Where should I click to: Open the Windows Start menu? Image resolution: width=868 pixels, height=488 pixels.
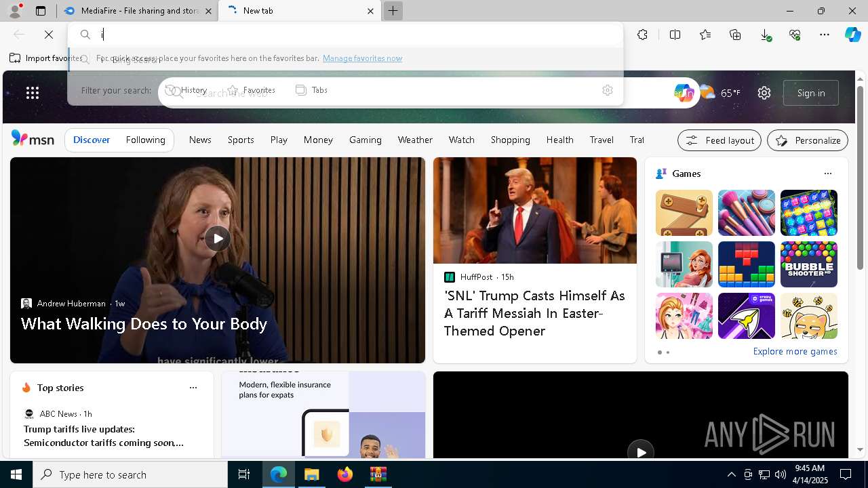pyautogui.click(x=16, y=474)
